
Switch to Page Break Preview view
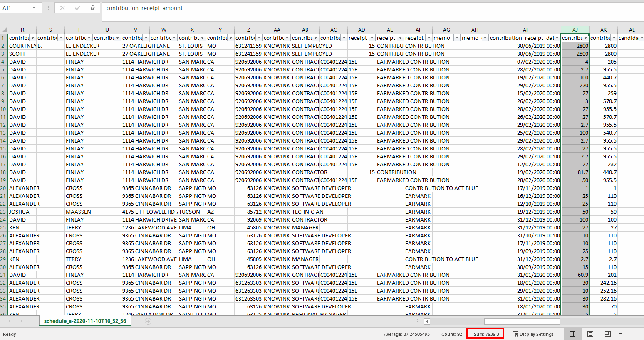tap(608, 334)
